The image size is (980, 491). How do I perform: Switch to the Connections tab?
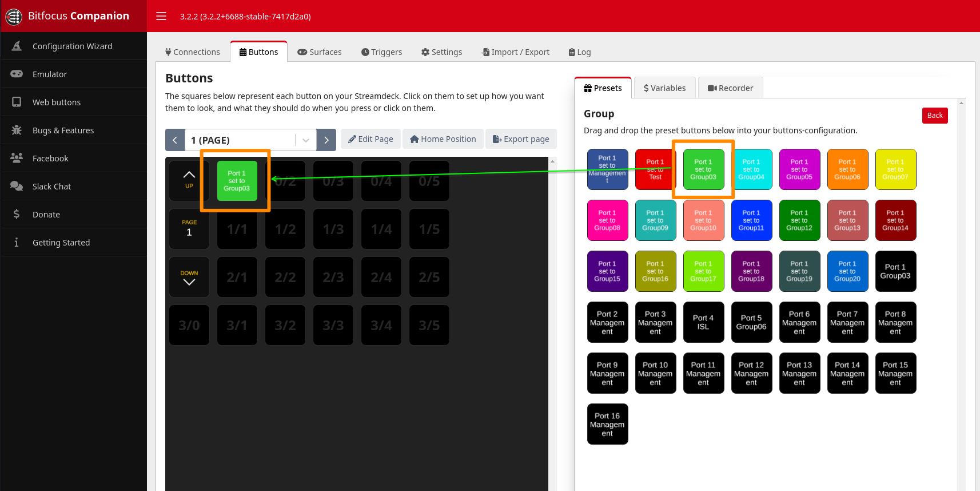(192, 52)
